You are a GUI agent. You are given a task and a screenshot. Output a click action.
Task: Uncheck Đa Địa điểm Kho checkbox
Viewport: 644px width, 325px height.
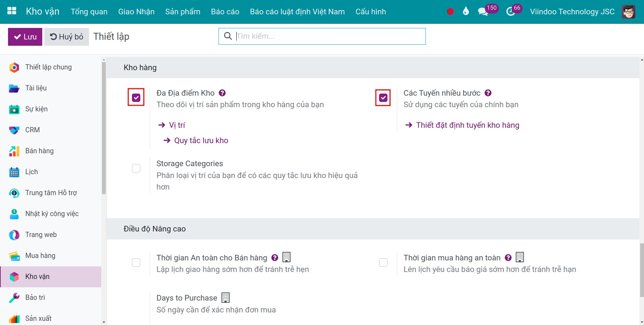[136, 98]
